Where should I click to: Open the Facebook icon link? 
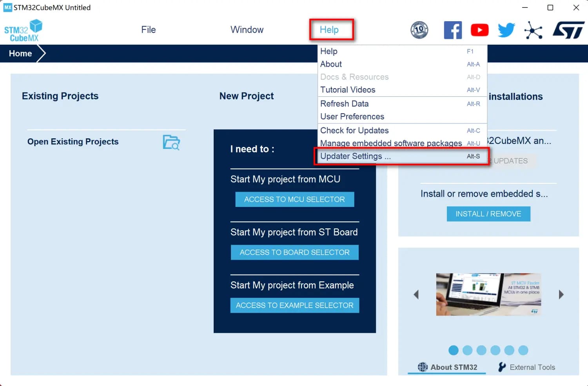453,30
